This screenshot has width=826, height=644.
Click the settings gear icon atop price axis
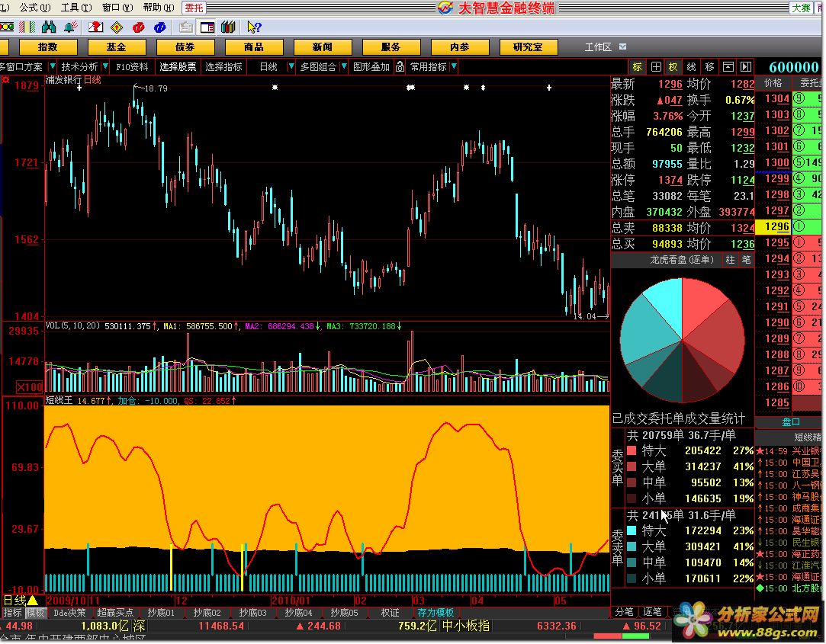[x=6, y=80]
